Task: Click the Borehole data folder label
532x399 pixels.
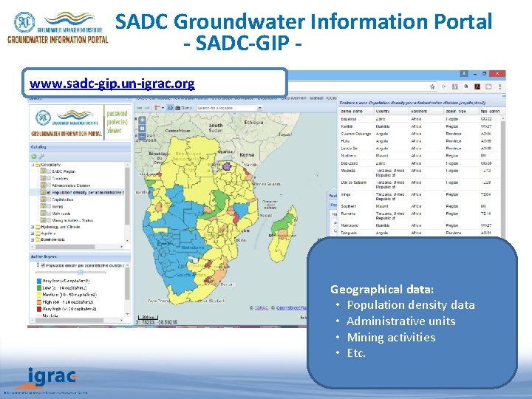Action: coord(52,239)
